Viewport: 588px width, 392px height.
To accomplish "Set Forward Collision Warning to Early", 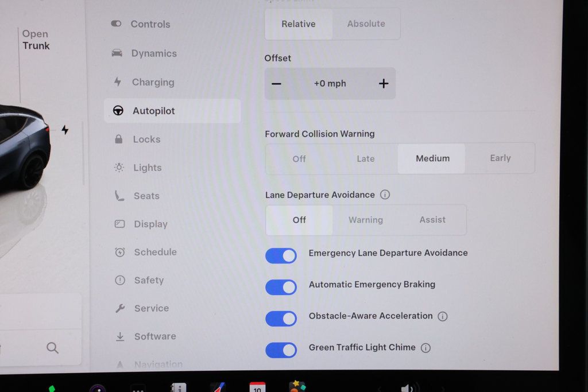I will point(500,158).
